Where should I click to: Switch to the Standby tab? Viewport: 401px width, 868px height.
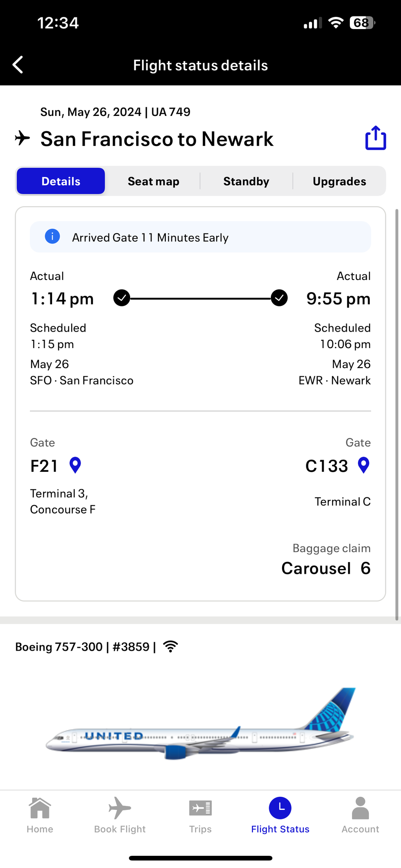[246, 181]
